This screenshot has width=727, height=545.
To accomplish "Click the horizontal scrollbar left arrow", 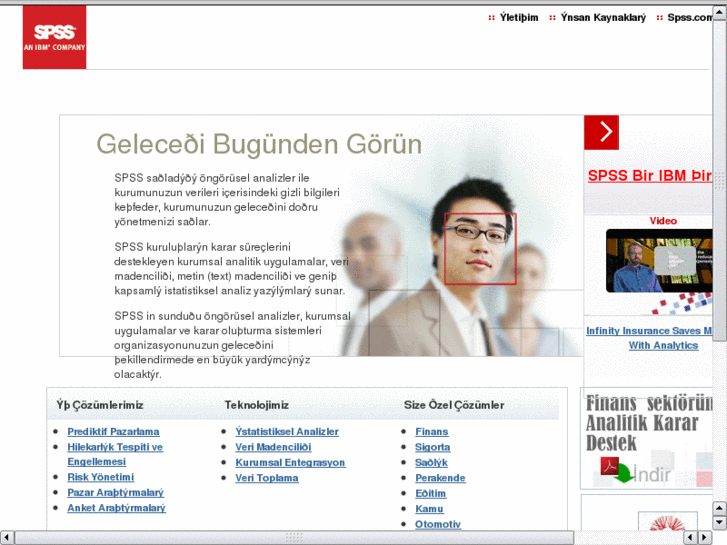I will [6, 537].
